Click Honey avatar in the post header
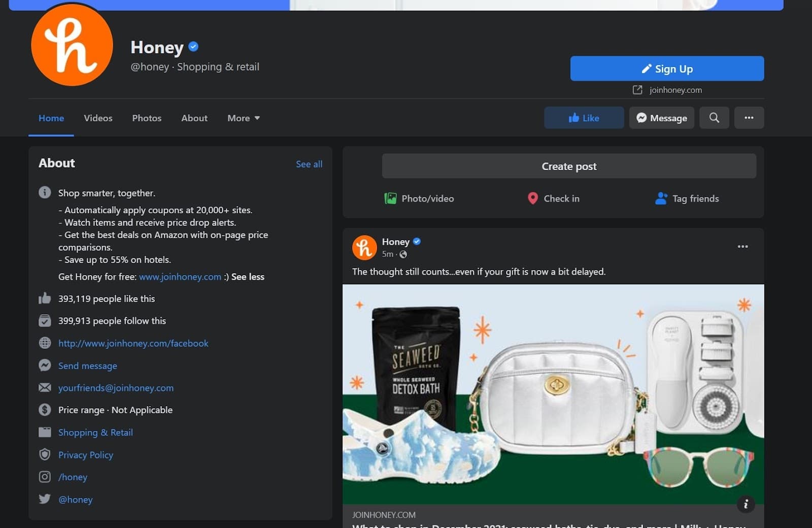The image size is (812, 528). click(x=364, y=248)
